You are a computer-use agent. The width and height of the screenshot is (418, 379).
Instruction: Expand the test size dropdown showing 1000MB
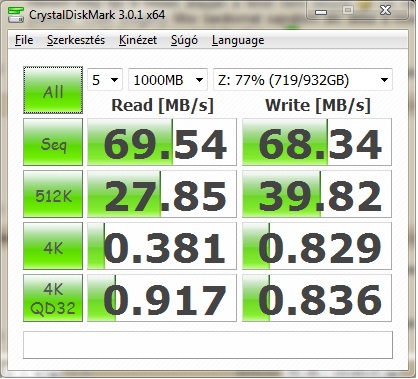pos(168,80)
